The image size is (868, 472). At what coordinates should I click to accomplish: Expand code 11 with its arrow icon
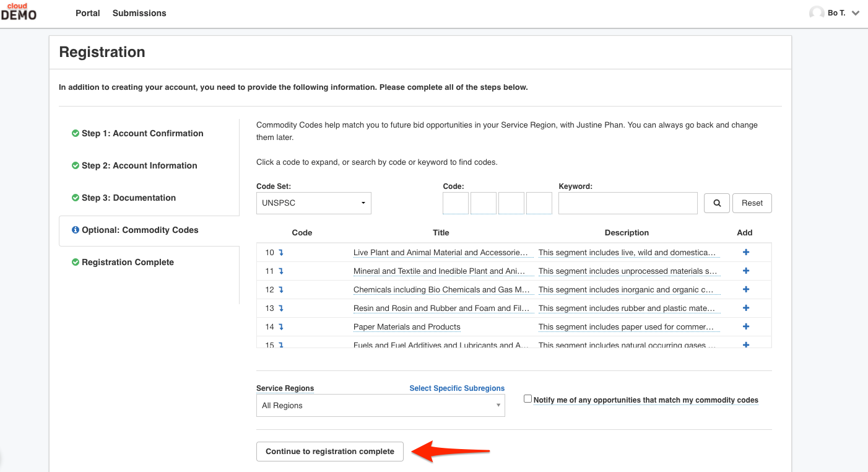281,271
